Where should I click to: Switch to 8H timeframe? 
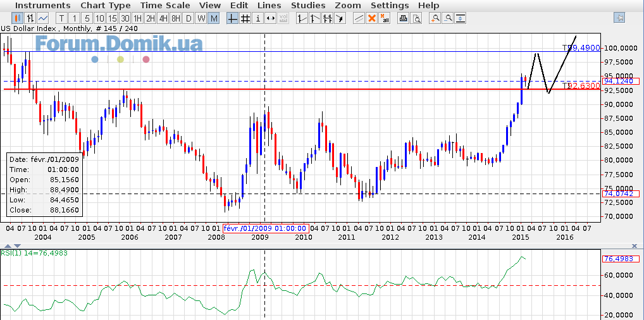pyautogui.click(x=176, y=18)
